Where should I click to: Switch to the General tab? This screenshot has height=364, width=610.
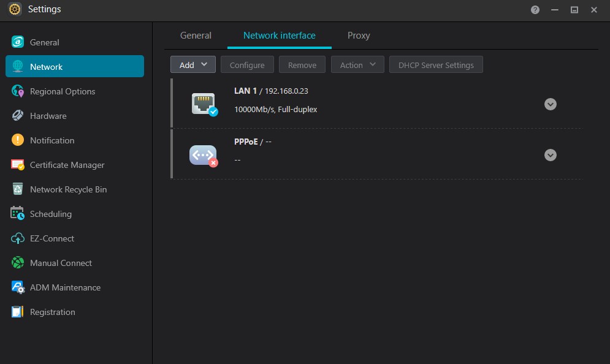coord(196,36)
